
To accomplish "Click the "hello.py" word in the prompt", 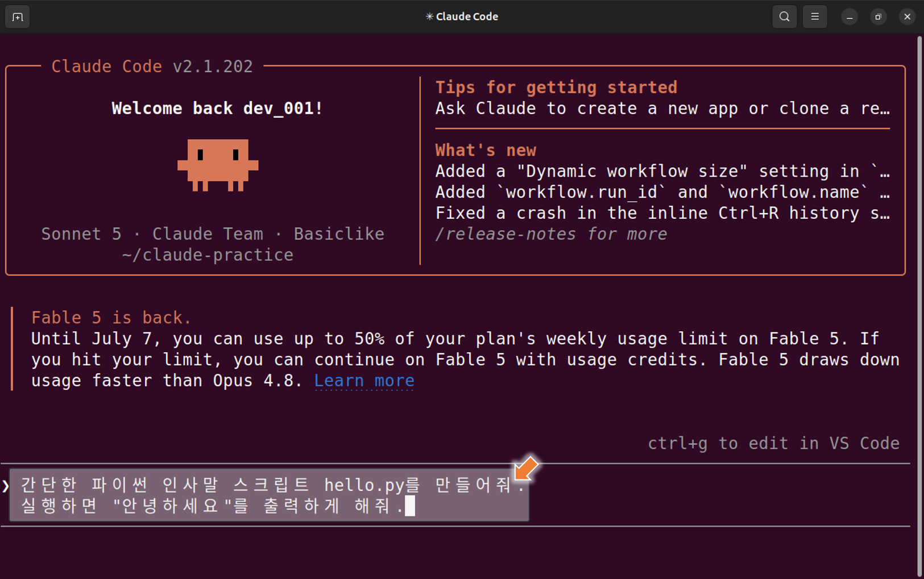I will 364,485.
